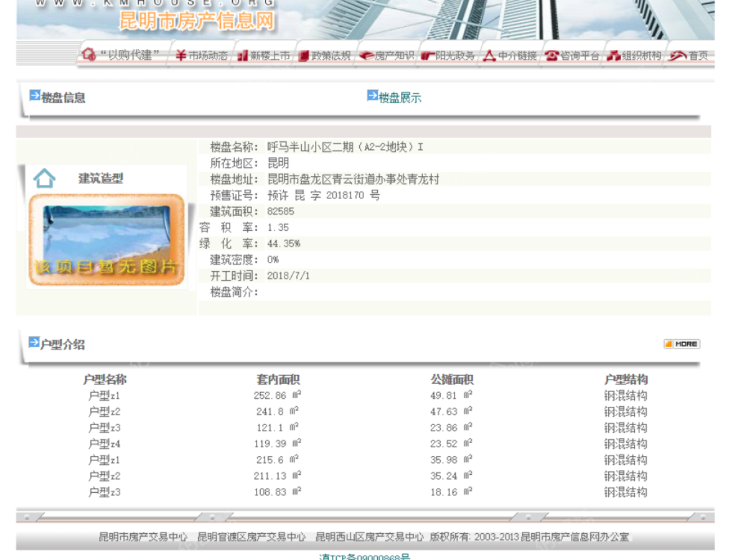Select the 215.6 ㎡ interior area cell

point(278,460)
